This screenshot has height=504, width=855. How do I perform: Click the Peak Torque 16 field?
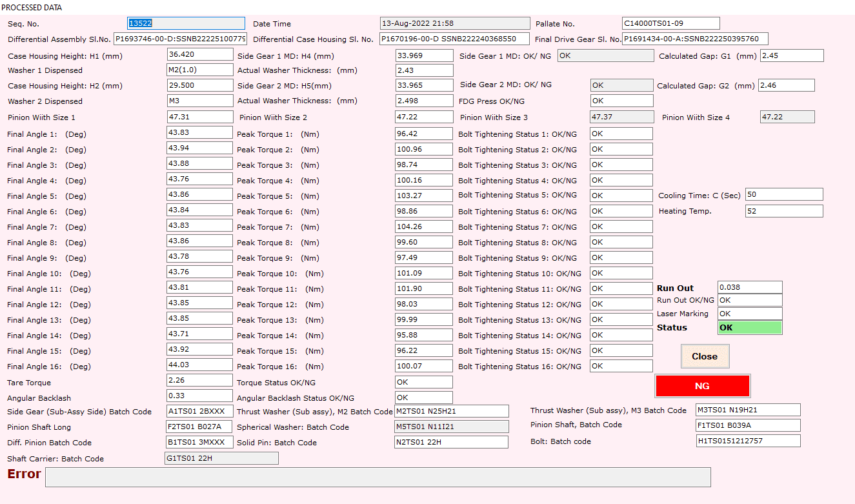424,366
